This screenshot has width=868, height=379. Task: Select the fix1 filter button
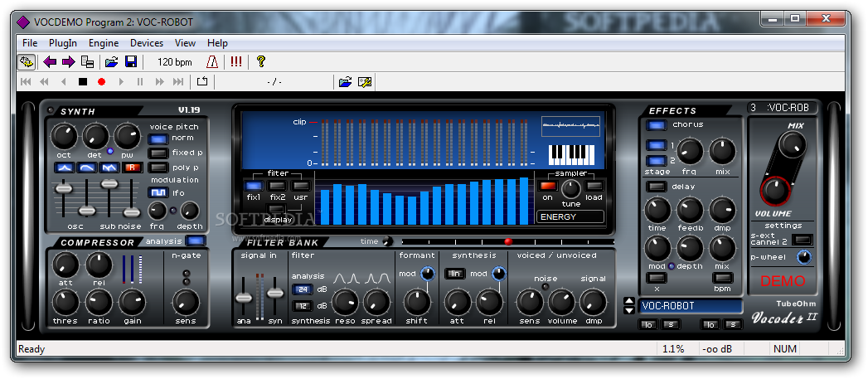(x=254, y=186)
